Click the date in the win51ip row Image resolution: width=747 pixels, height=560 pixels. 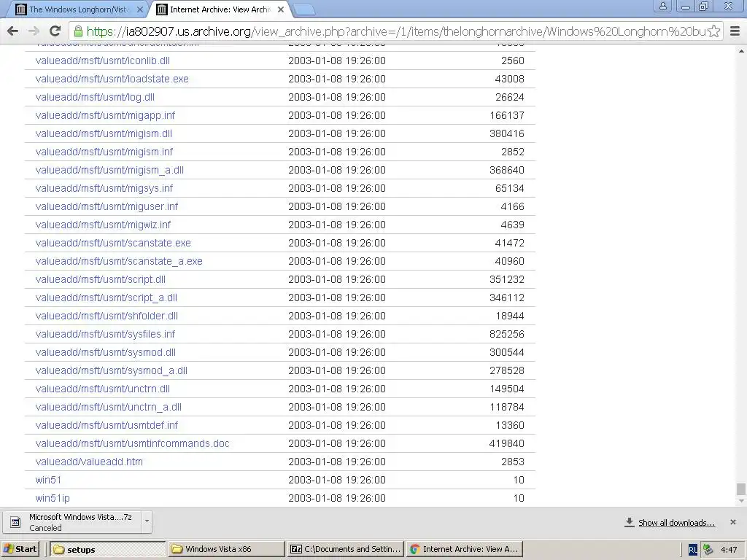click(x=337, y=498)
